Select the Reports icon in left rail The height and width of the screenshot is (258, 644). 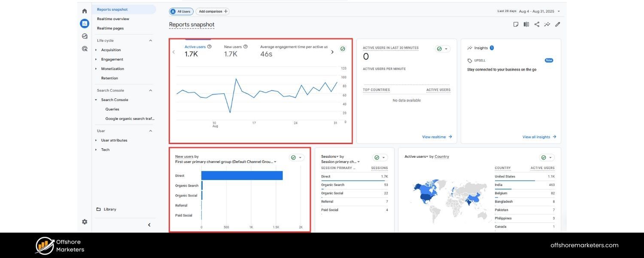[x=84, y=23]
